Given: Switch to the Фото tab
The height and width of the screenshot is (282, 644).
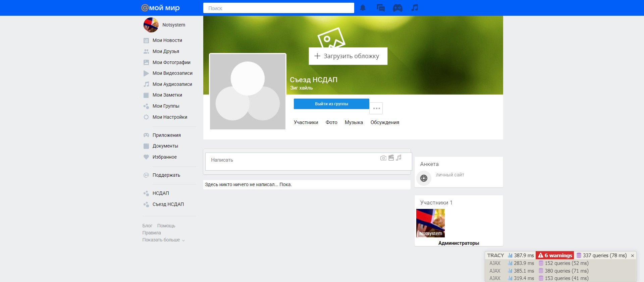Looking at the screenshot, I should tap(331, 122).
